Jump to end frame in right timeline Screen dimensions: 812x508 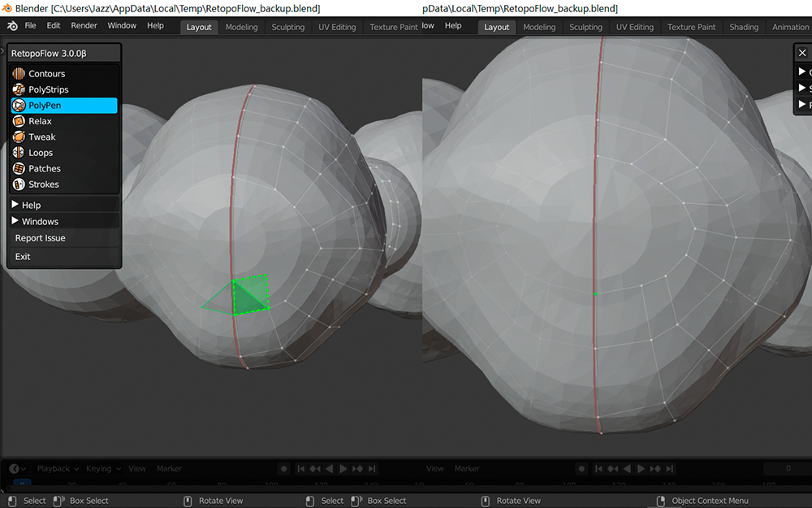pyautogui.click(x=670, y=469)
